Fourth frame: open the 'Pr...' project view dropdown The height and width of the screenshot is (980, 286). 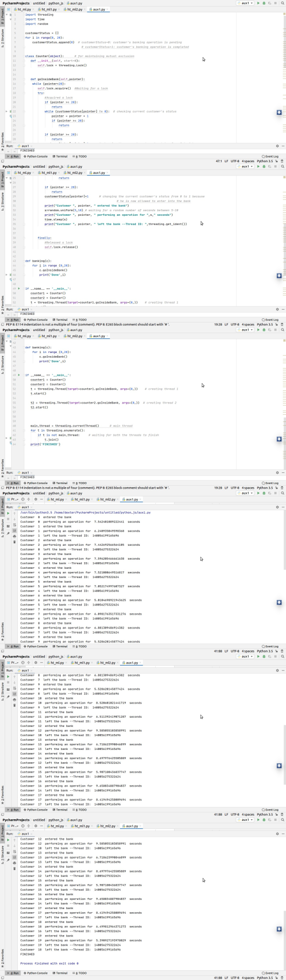[x=13, y=499]
